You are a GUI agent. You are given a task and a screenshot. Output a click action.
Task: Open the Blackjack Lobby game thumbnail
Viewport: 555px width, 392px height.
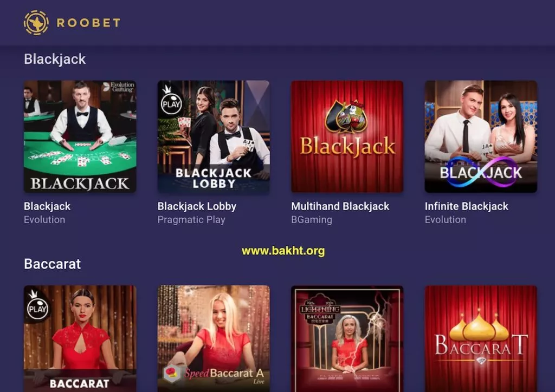point(214,136)
